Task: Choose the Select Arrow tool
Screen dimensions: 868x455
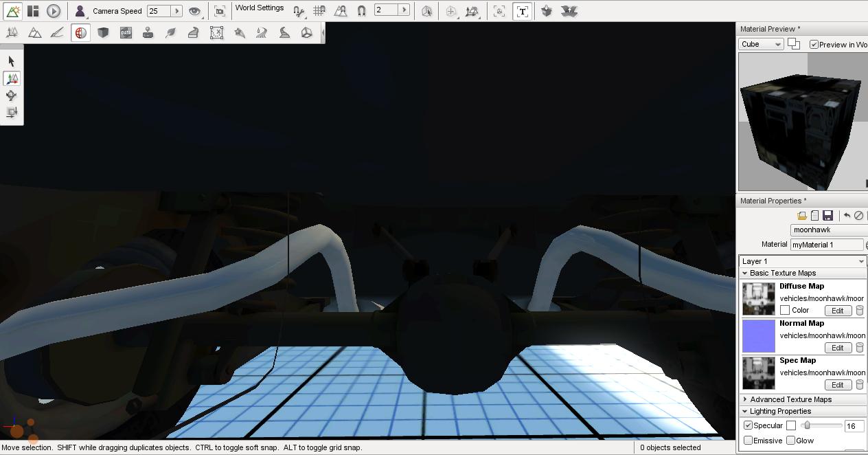Action: (12, 62)
